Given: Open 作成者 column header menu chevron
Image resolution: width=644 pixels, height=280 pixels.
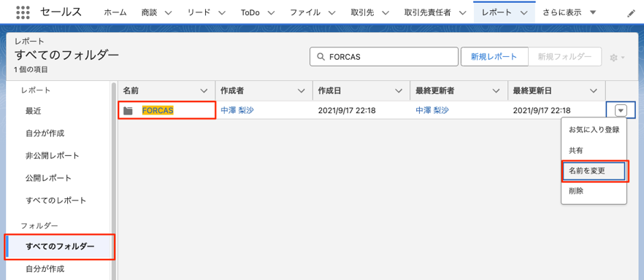Looking at the screenshot, I should [x=302, y=90].
